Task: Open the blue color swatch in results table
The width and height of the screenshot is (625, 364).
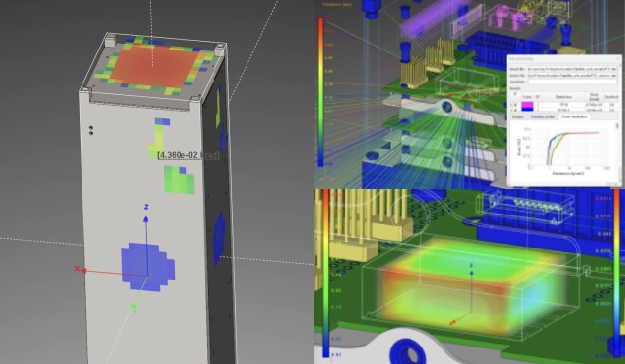Action: click(x=527, y=110)
